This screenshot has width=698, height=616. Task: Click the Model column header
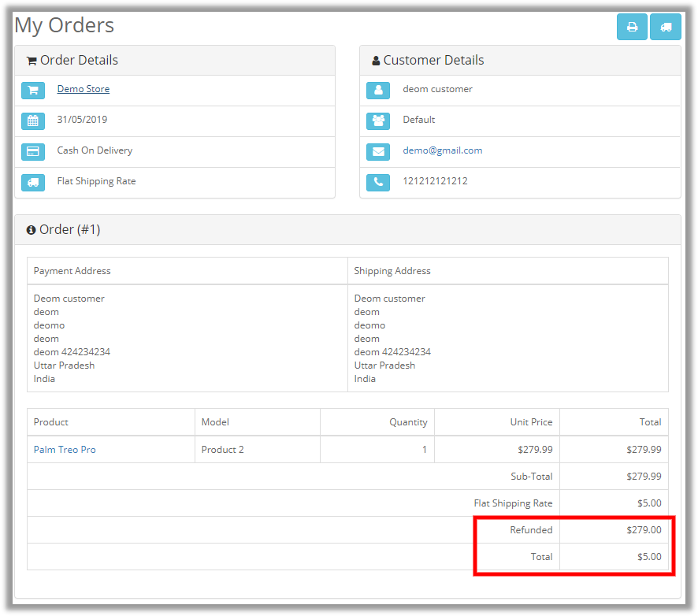click(215, 422)
